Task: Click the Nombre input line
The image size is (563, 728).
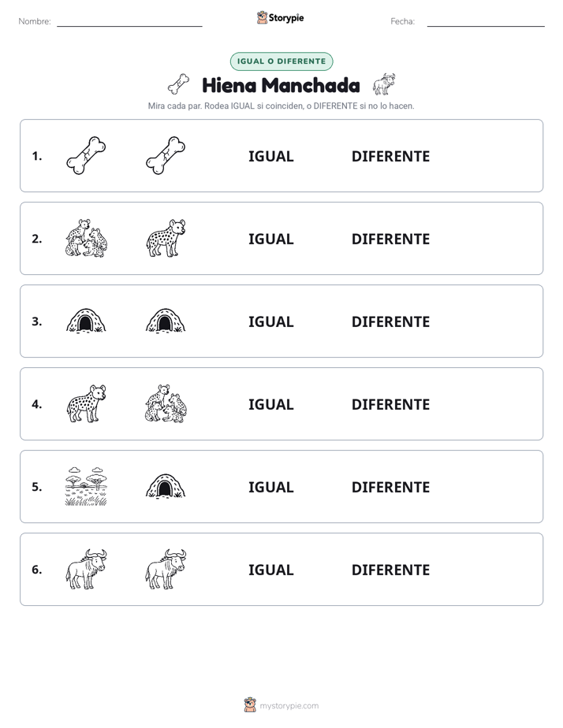Action: click(x=129, y=22)
